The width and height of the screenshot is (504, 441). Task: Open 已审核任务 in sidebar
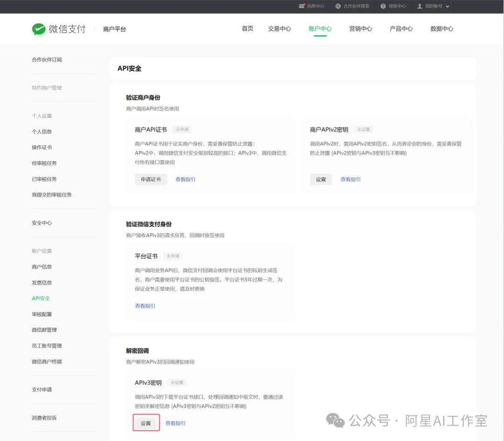point(44,179)
